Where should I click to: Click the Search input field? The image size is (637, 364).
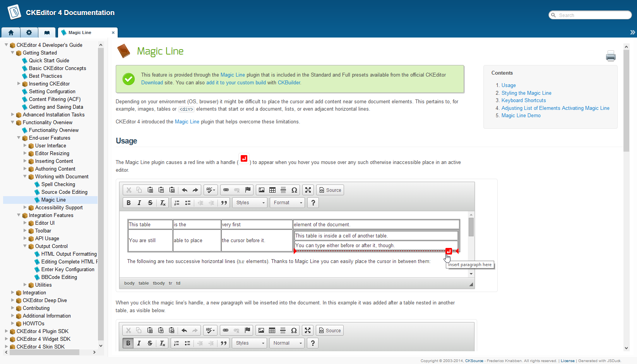point(592,15)
